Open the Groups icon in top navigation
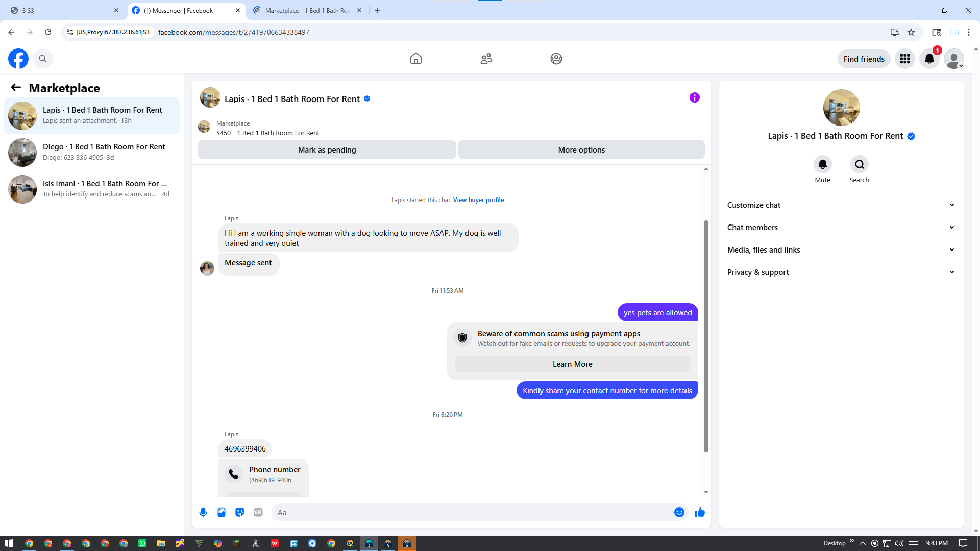980x551 pixels. (556, 59)
